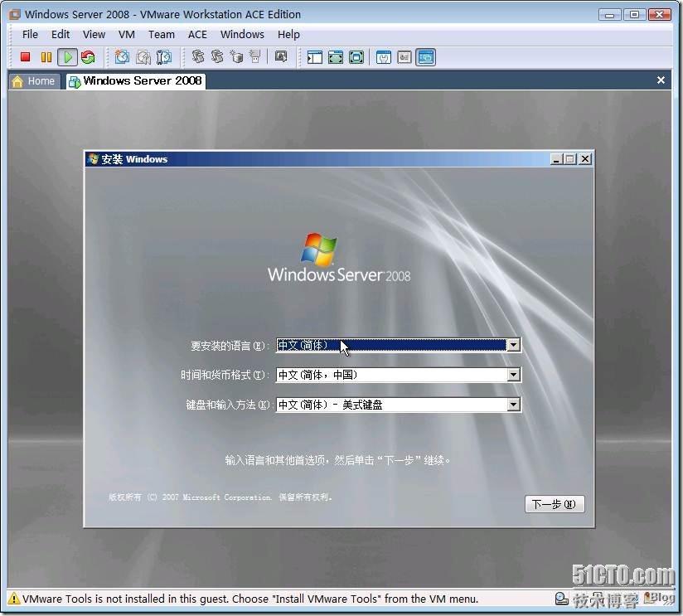Click the red Power Off button
This screenshot has height=616, width=683.
click(x=25, y=57)
